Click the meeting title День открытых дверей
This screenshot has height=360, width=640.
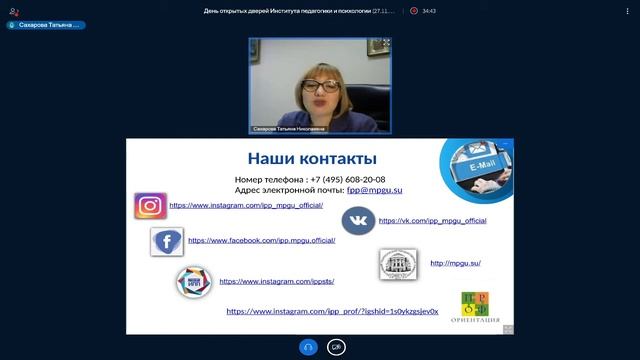point(299,11)
